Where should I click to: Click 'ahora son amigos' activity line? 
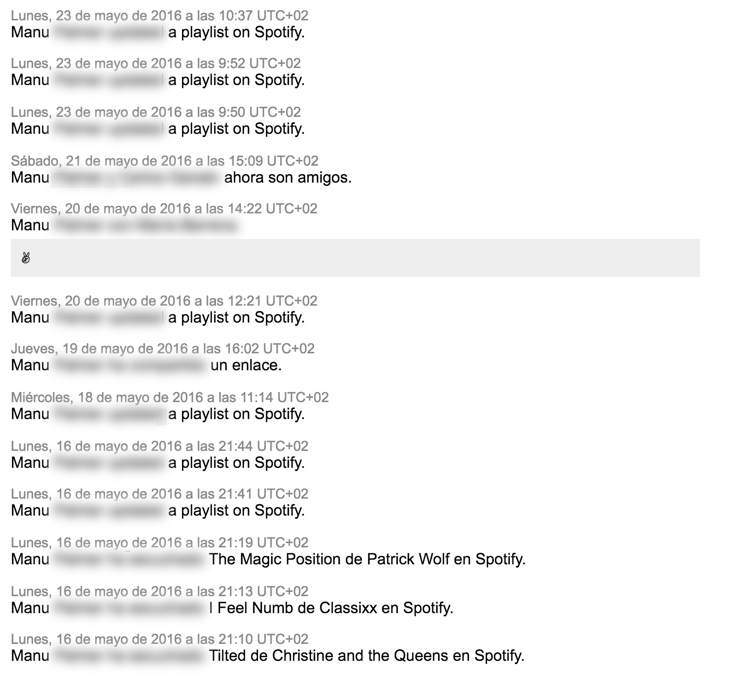(x=181, y=177)
